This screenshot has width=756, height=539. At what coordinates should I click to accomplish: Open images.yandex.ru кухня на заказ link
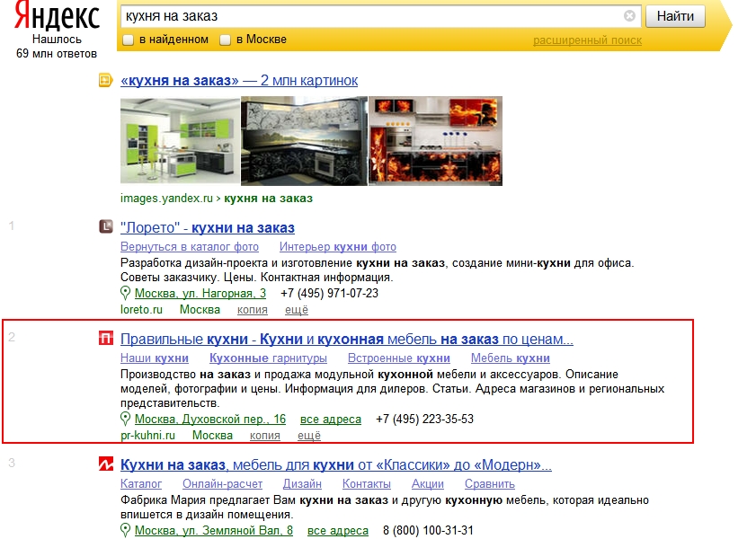(217, 199)
